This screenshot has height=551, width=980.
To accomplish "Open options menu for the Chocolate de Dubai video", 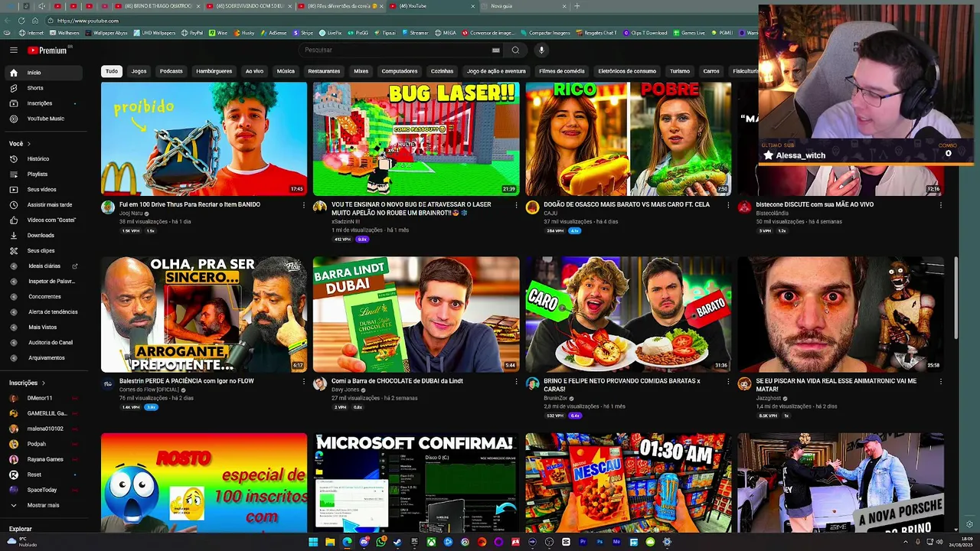I will coord(516,381).
